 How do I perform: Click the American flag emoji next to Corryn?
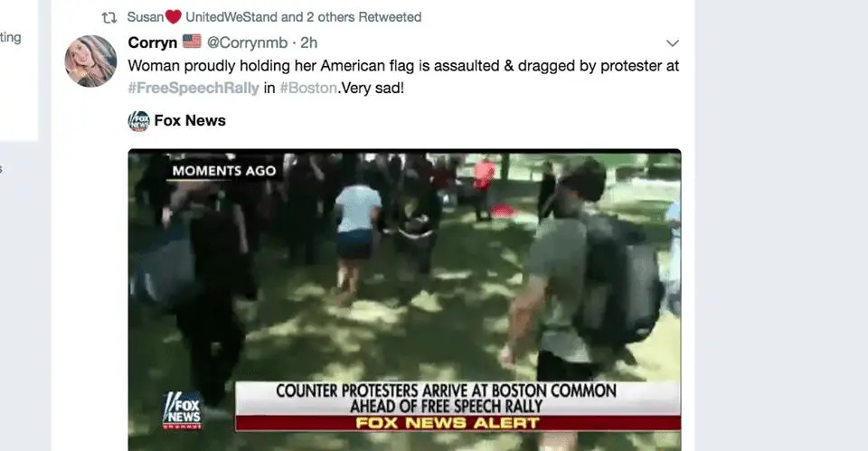(x=192, y=42)
